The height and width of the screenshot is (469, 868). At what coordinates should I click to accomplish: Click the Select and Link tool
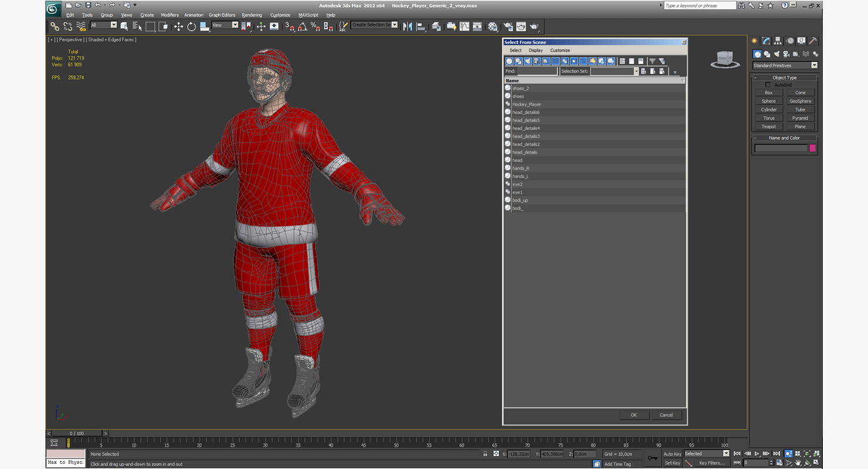pos(55,26)
